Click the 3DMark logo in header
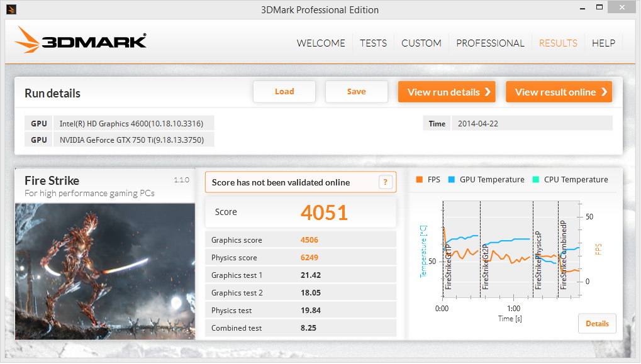 pyautogui.click(x=81, y=40)
